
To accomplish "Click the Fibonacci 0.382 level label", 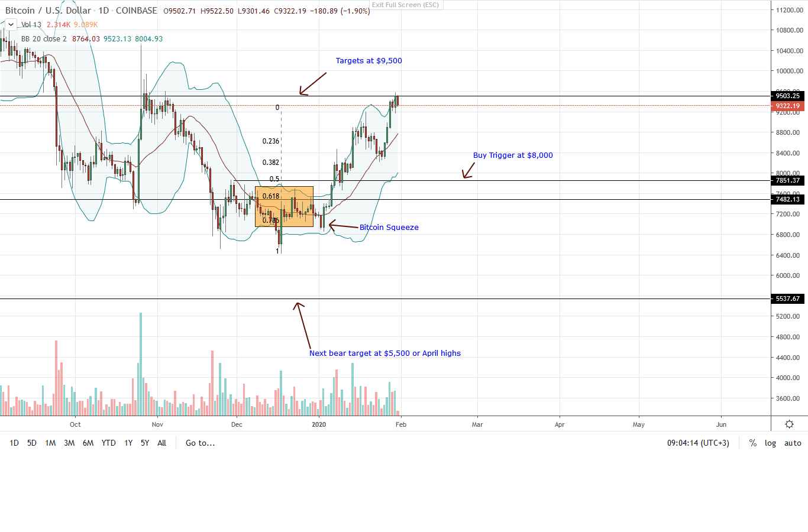I will 271,163.
